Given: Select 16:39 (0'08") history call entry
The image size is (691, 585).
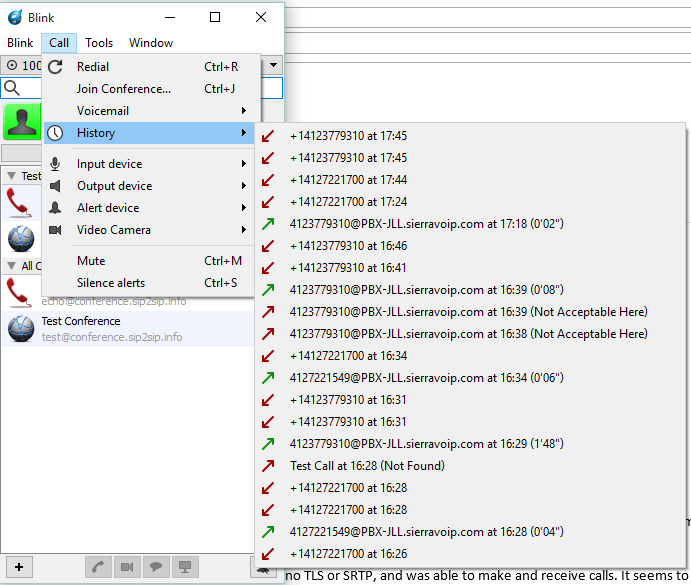Looking at the screenshot, I should 470,290.
